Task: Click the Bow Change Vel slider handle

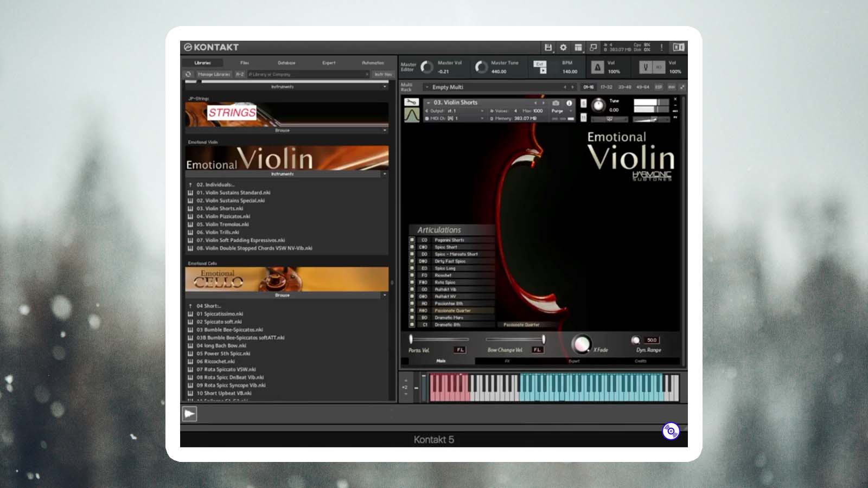Action: pyautogui.click(x=543, y=339)
